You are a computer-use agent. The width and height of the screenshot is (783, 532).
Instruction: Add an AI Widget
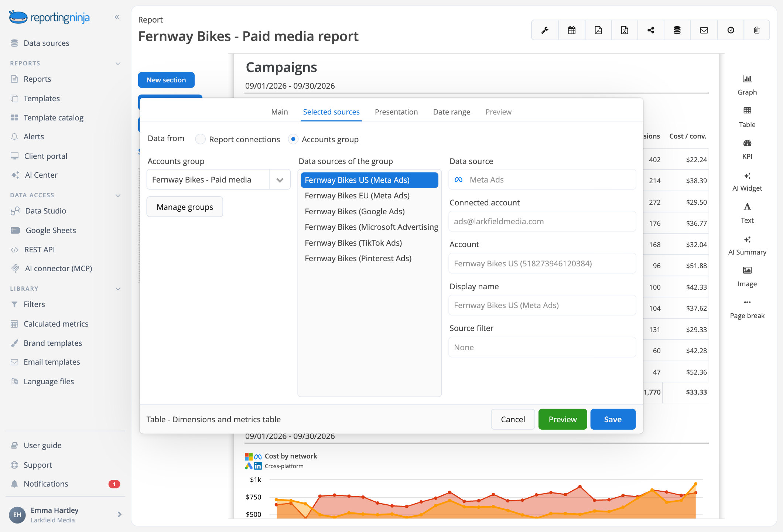pyautogui.click(x=747, y=181)
